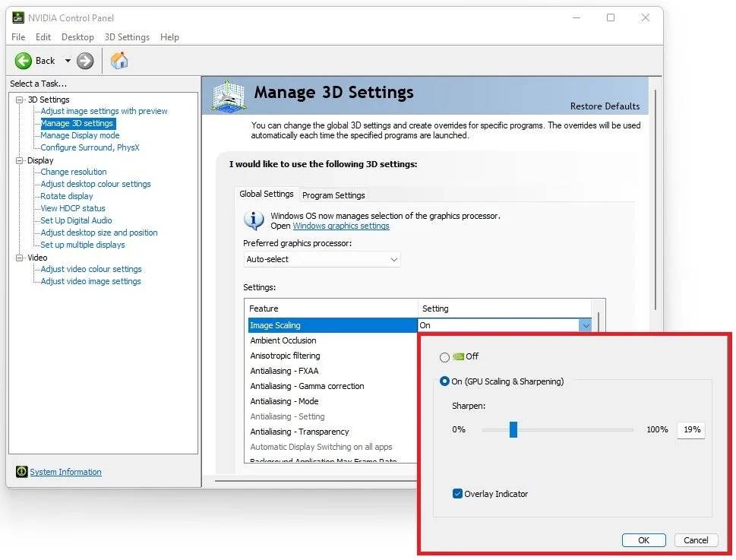Open the Help menu
The width and height of the screenshot is (736, 560).
click(169, 37)
